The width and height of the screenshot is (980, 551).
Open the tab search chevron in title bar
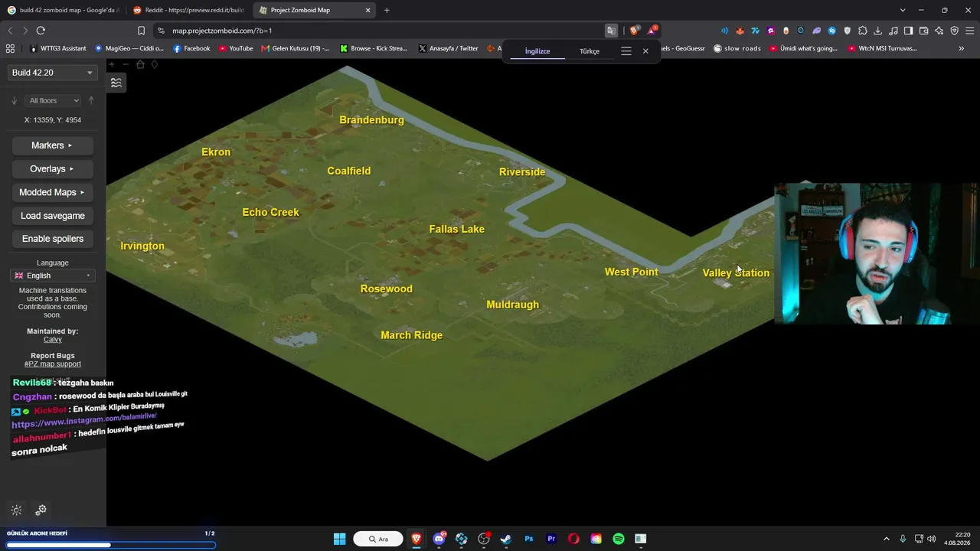coord(903,10)
